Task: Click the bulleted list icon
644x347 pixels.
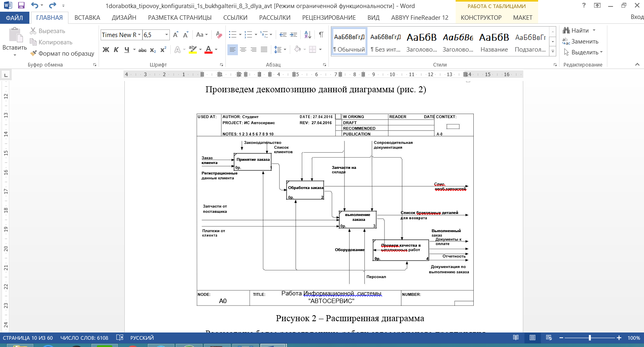Action: click(x=233, y=35)
